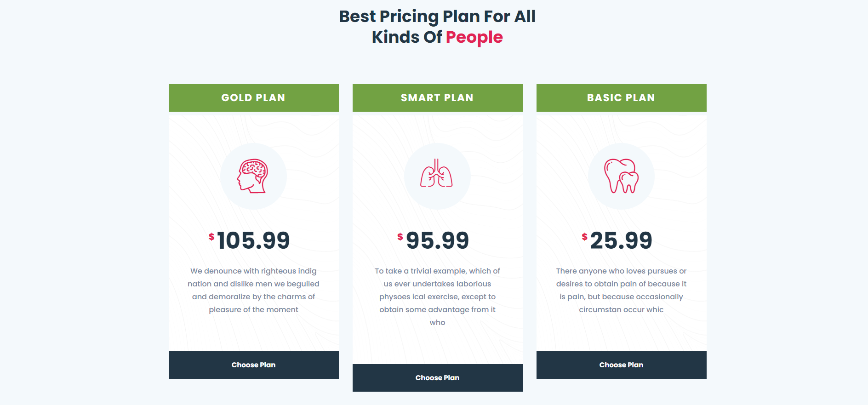Click the Smart Plan description paragraph
This screenshot has width=868, height=405.
pyautogui.click(x=438, y=297)
